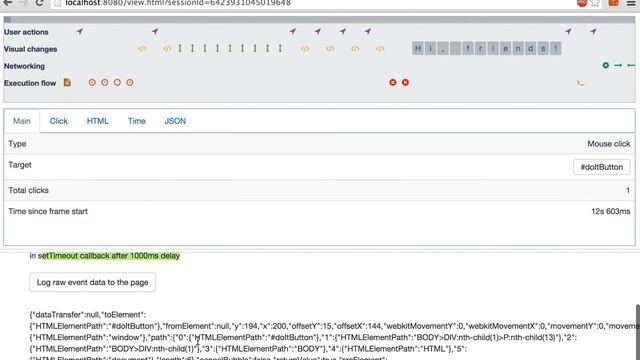Click the browser address bar URL
This screenshot has width=640, height=360.
coord(178,3)
